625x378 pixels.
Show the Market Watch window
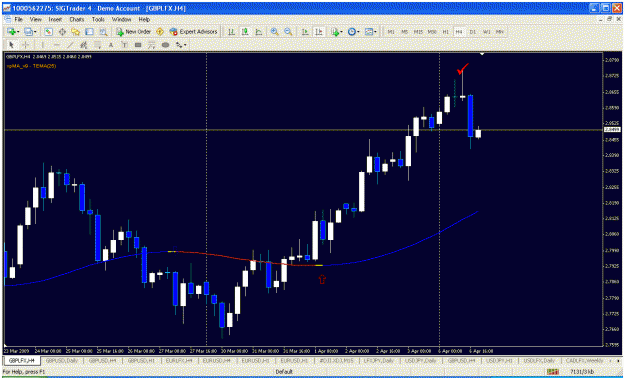49,32
